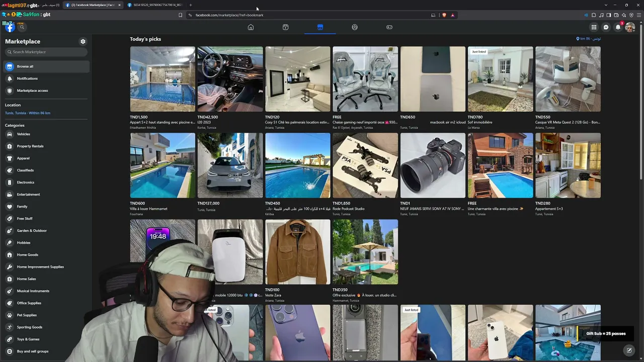Open the Entertainment category icon

point(9,195)
